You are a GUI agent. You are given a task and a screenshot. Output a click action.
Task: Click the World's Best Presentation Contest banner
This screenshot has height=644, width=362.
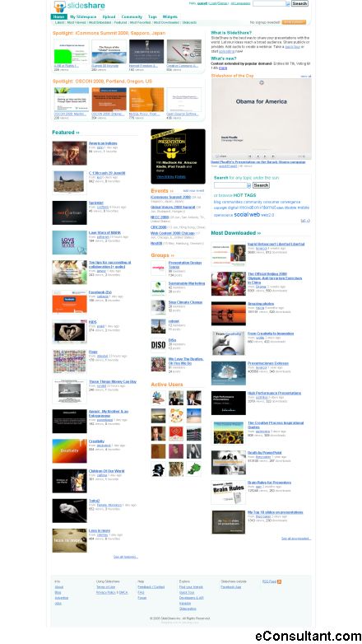[x=179, y=156]
